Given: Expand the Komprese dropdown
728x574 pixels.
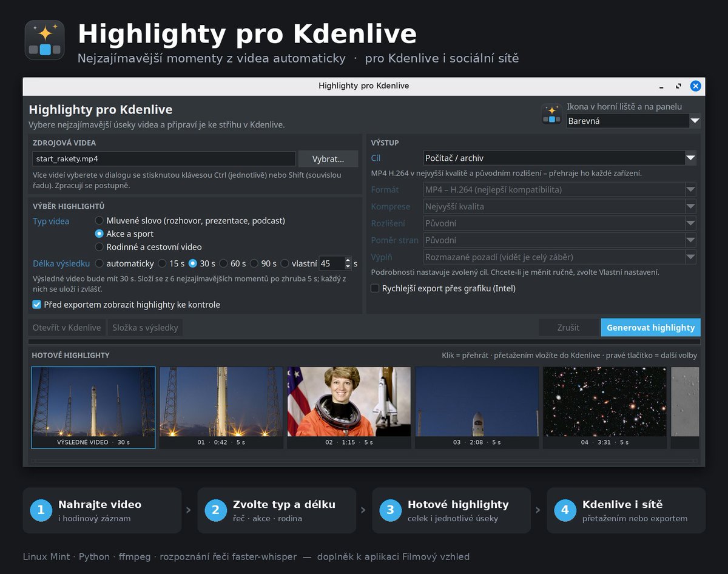Looking at the screenshot, I should [x=559, y=206].
